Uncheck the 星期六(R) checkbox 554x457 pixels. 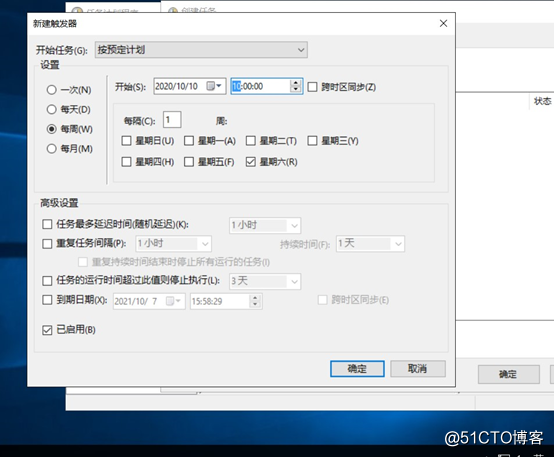point(251,162)
